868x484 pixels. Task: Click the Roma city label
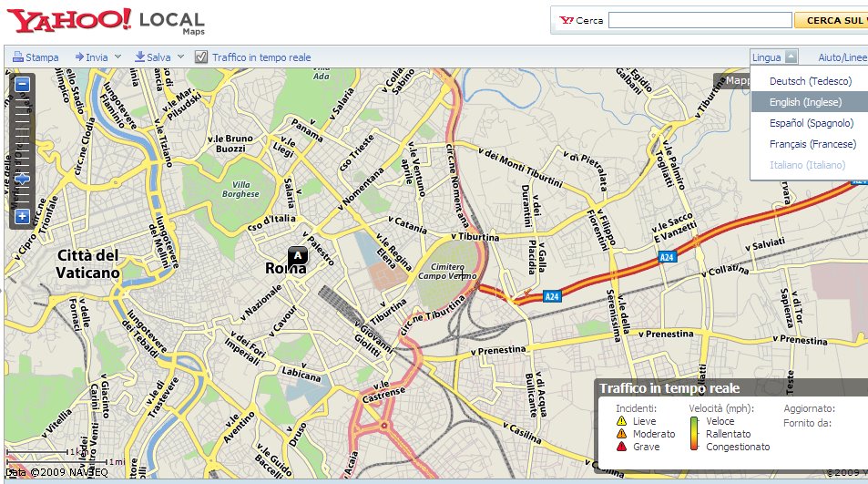click(285, 269)
